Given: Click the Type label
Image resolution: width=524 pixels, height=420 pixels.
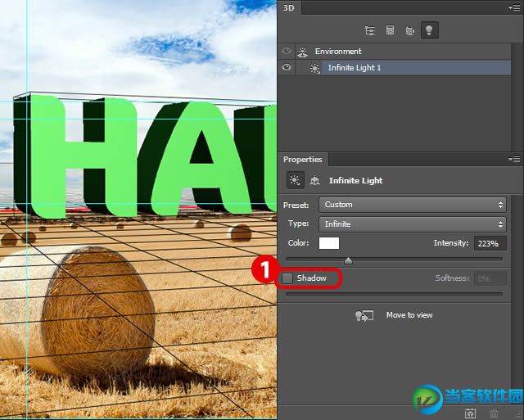Looking at the screenshot, I should (298, 224).
